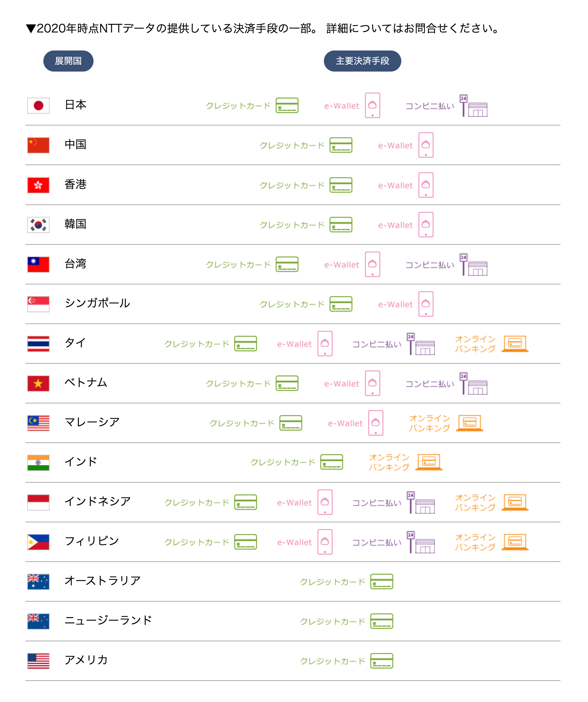Click オンラインバンキング label in Malaysia row
The width and height of the screenshot is (588, 702).
(430, 423)
